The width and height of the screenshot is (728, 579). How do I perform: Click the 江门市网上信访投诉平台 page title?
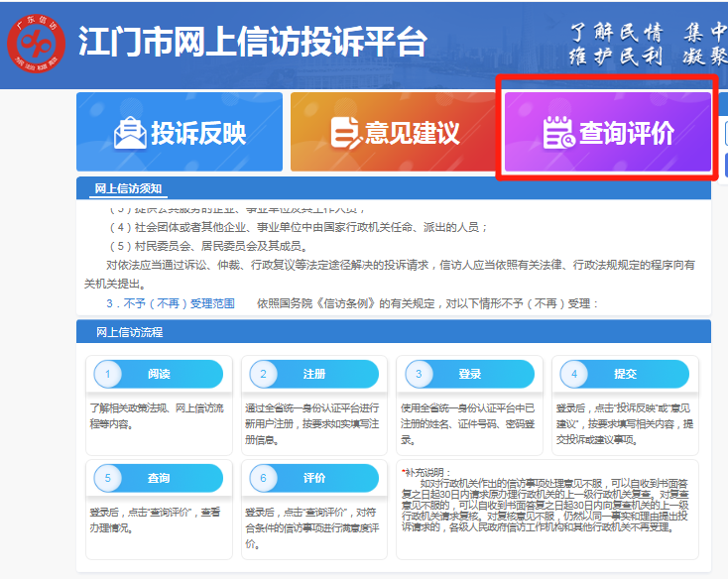(253, 43)
